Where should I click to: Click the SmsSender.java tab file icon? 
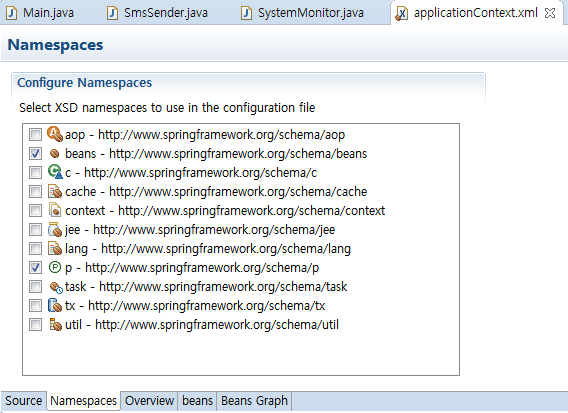click(112, 13)
